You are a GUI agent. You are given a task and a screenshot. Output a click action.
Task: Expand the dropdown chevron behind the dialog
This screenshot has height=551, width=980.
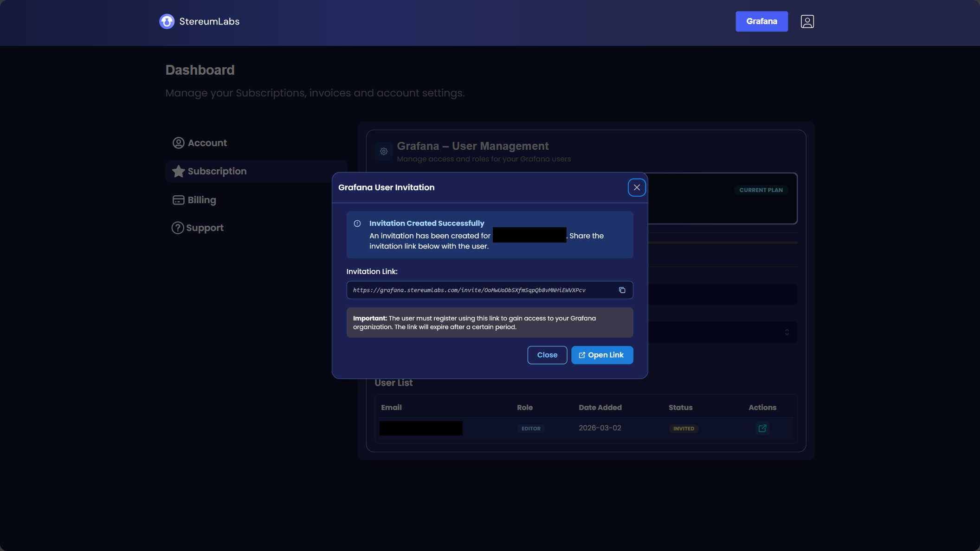pyautogui.click(x=787, y=332)
